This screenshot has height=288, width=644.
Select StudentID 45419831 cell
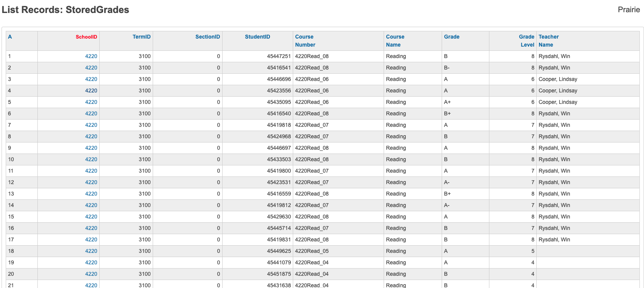click(258, 239)
